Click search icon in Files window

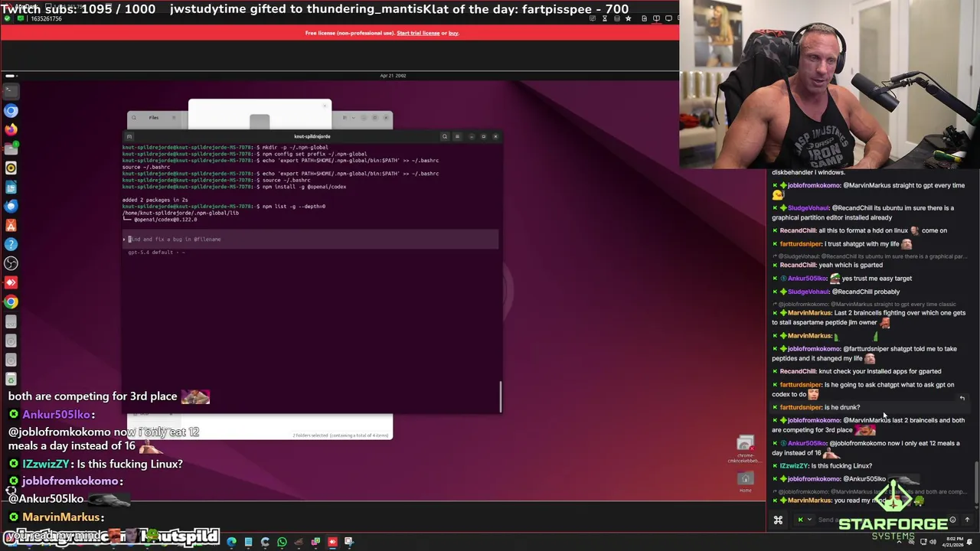tap(133, 118)
